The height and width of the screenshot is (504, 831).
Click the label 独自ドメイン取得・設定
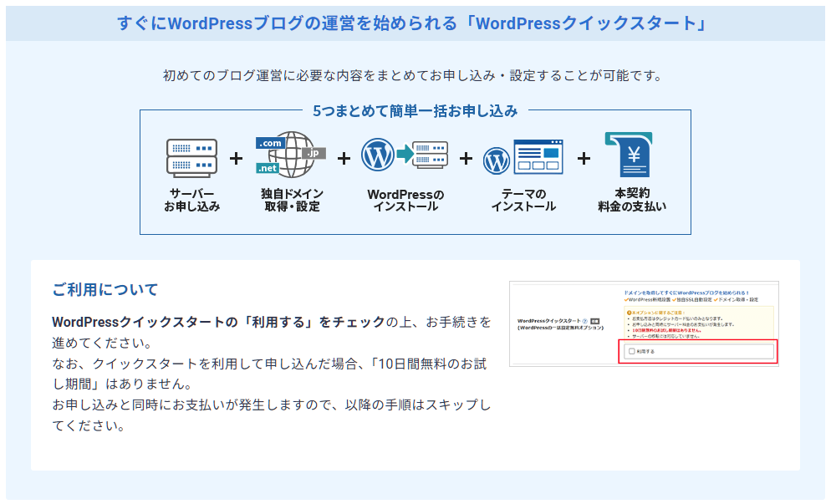pyautogui.click(x=292, y=200)
